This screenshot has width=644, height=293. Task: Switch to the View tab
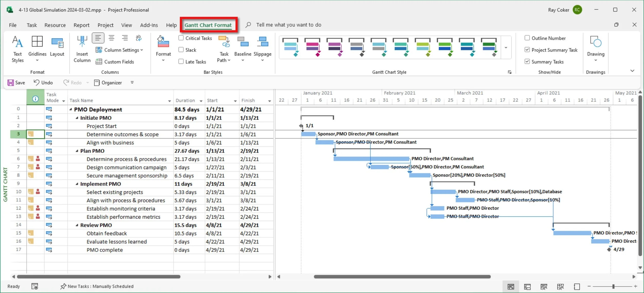tap(126, 25)
